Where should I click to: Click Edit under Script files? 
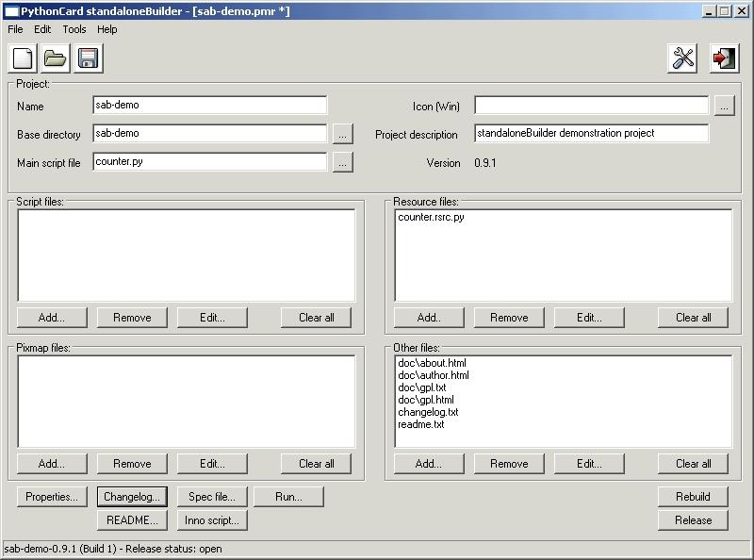[213, 318]
